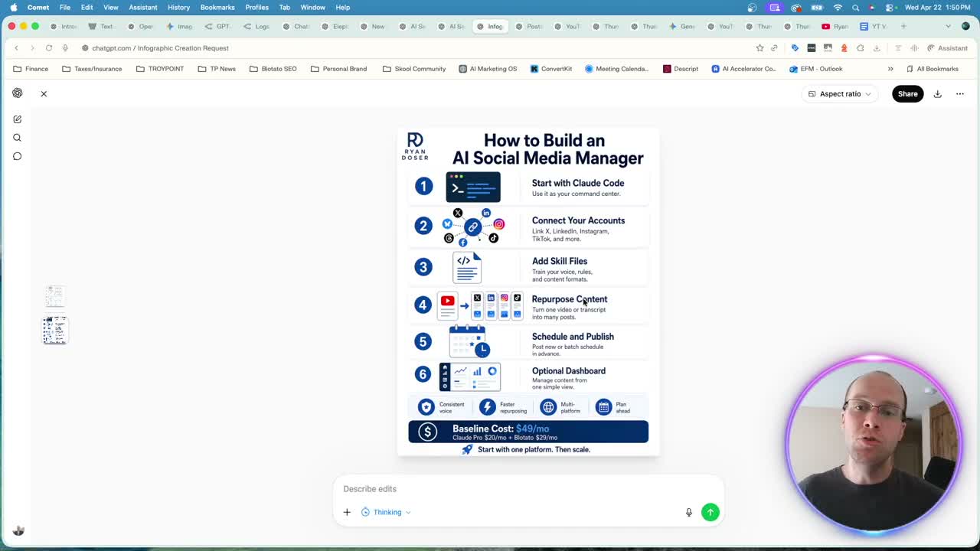The image size is (980, 551).
Task: Start a new chat with the compose icon
Action: point(17,119)
